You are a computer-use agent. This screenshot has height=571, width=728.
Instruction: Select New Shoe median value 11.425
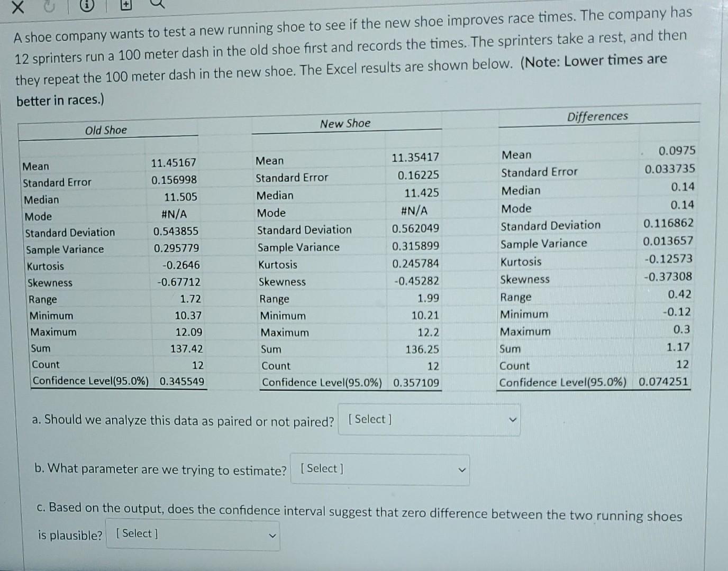(x=422, y=193)
